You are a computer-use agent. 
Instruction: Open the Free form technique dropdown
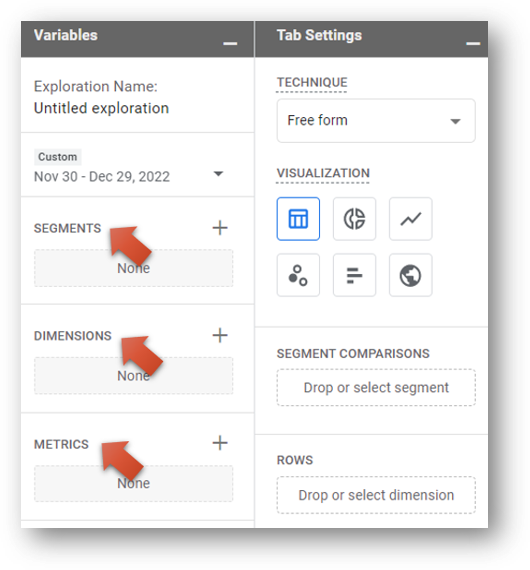coord(376,121)
